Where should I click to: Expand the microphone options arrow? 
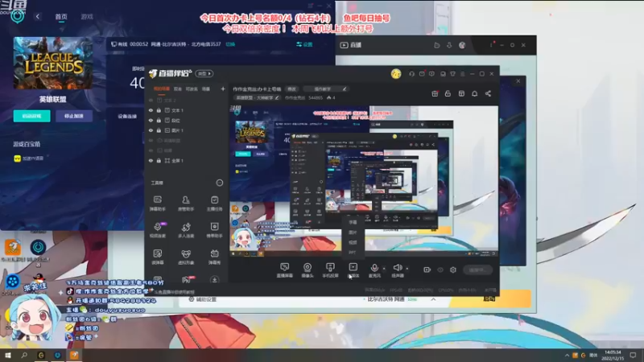pyautogui.click(x=384, y=269)
